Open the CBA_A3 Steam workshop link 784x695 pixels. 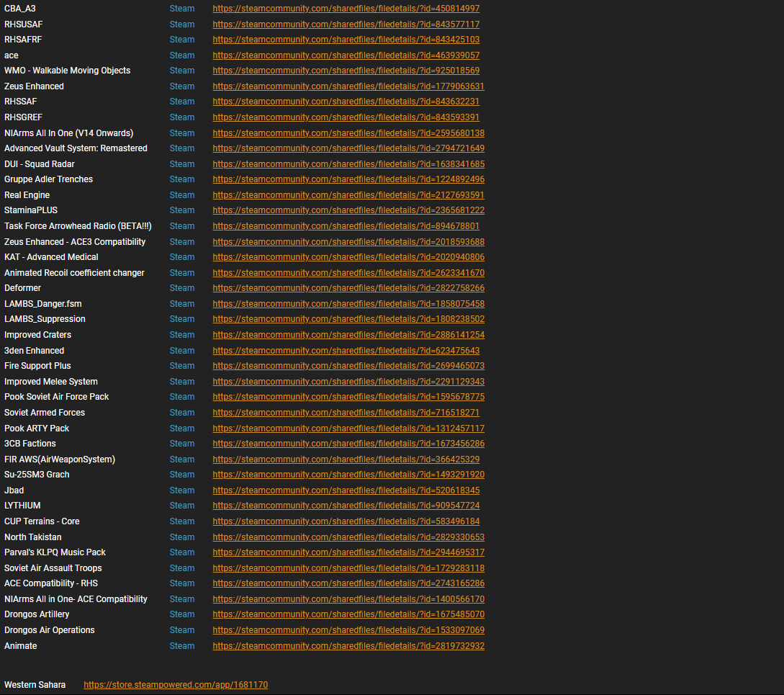click(346, 9)
